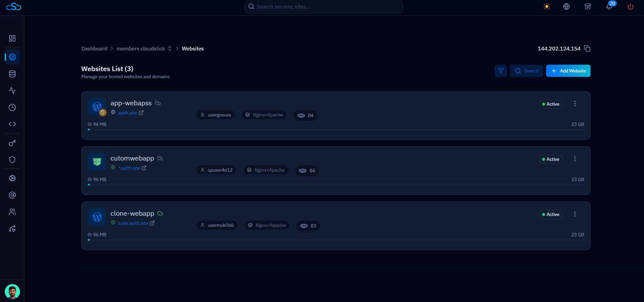Toggle green cloud icon beside clone-webapp
Screen dimensions: 644x302
tap(160, 213)
